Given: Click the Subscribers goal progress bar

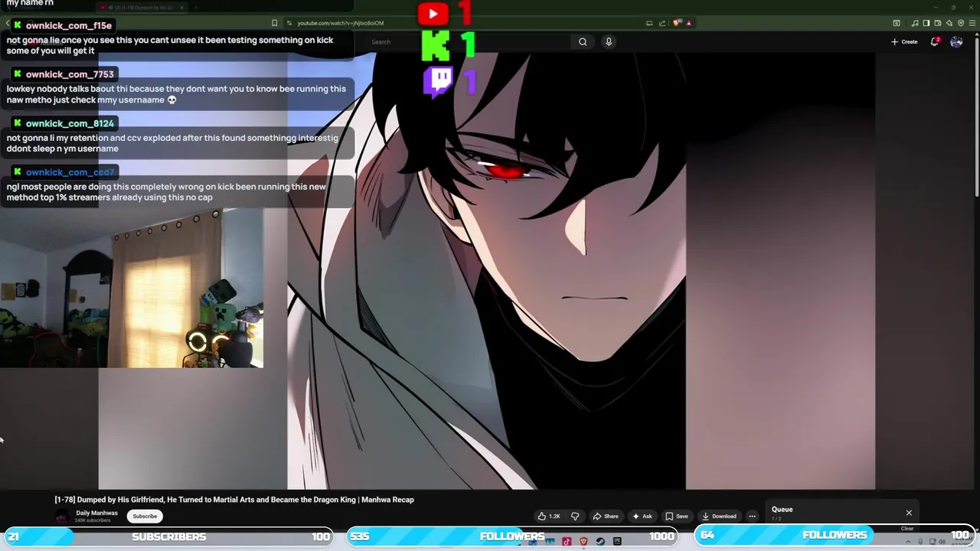Looking at the screenshot, I should click(168, 536).
